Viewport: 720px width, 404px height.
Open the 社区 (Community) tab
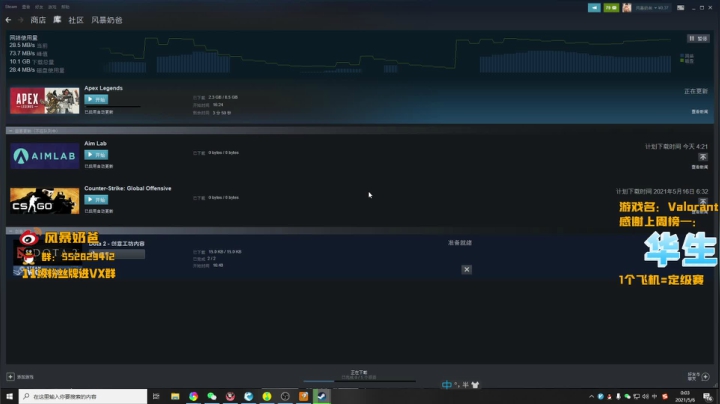(76, 20)
